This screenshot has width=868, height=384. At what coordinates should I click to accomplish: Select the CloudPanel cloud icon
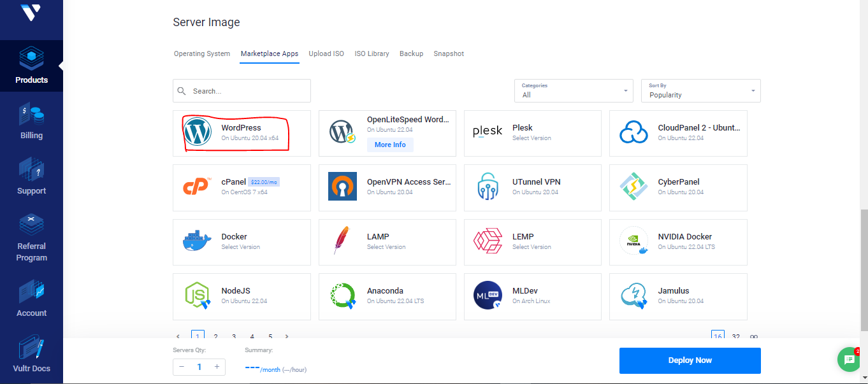click(634, 132)
